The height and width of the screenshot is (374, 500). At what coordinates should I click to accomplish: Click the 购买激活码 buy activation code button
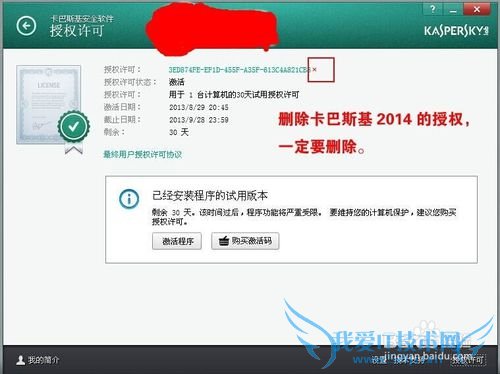click(x=245, y=241)
